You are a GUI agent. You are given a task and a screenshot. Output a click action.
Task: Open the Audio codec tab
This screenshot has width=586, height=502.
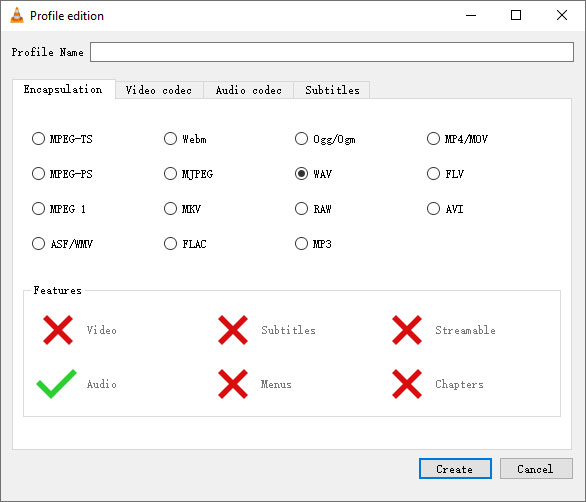tap(249, 90)
